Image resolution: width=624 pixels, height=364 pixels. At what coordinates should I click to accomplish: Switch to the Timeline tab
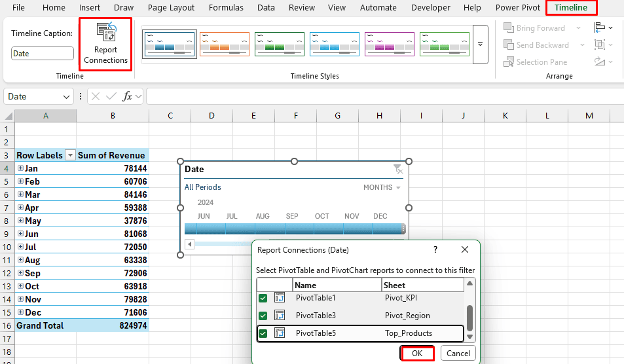click(x=571, y=8)
